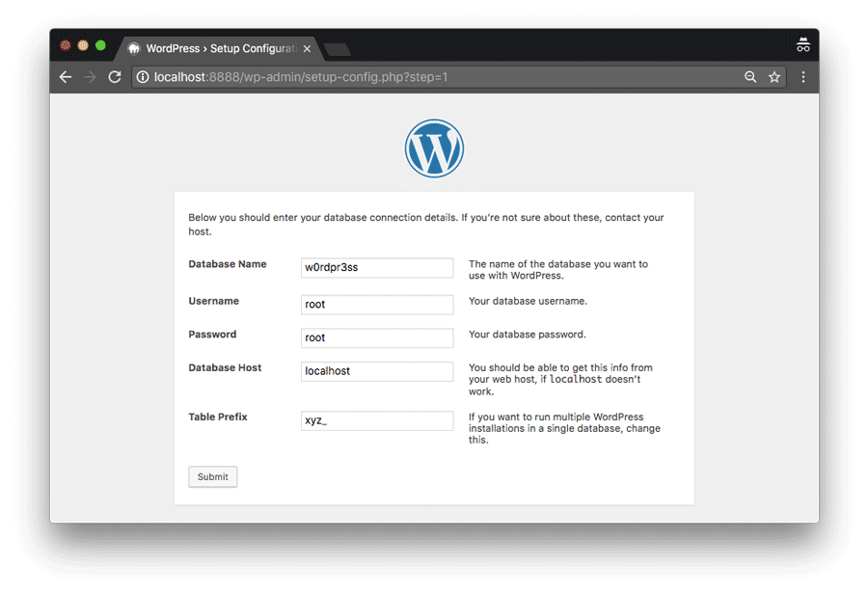Click the green fullscreen traffic light button
This screenshot has width=868, height=593.
click(x=99, y=44)
